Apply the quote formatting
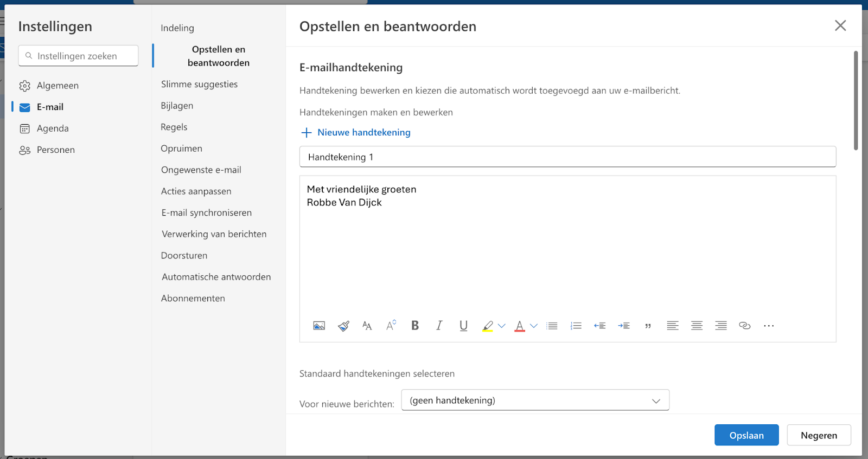 click(648, 326)
